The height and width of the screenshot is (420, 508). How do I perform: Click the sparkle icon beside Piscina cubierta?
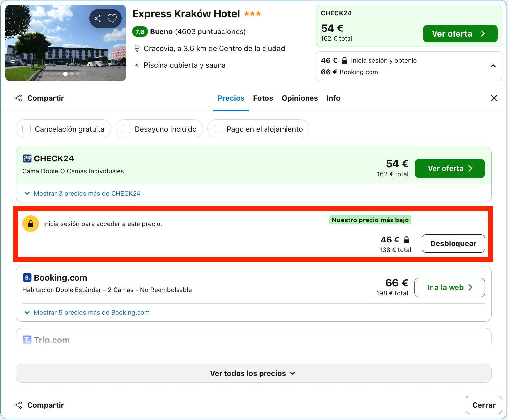click(137, 65)
